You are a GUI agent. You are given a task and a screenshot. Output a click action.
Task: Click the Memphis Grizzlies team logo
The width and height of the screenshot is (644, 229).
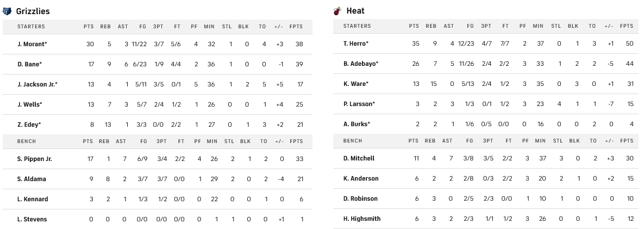click(x=7, y=11)
